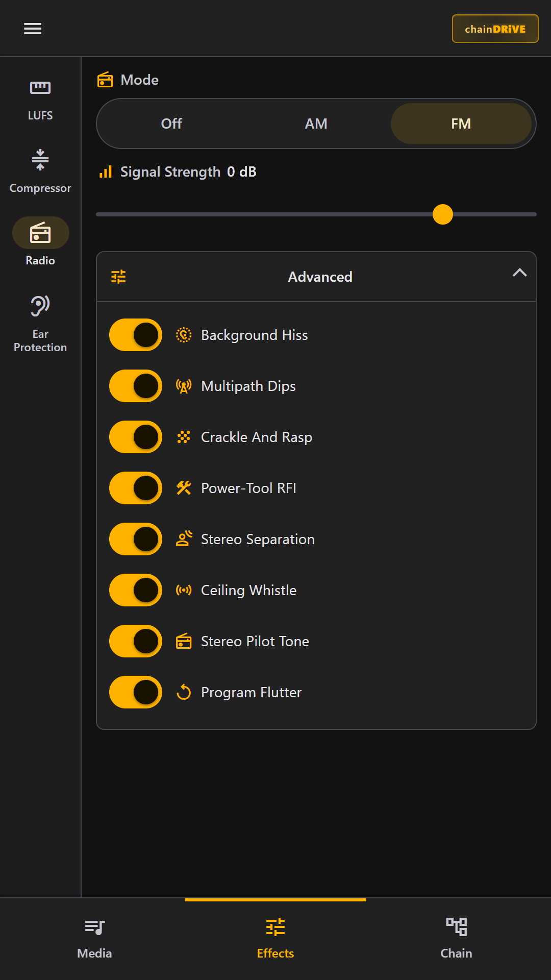Click the Multipath Dips antenna icon
The height and width of the screenshot is (980, 551).
tap(184, 386)
